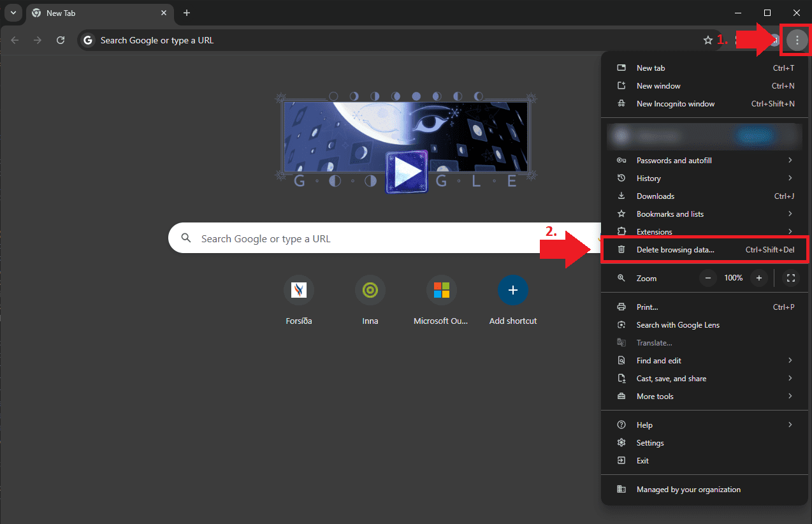Screen dimensions: 812x524
Task: Open the tab search dropdown arrow
Action: (x=13, y=13)
